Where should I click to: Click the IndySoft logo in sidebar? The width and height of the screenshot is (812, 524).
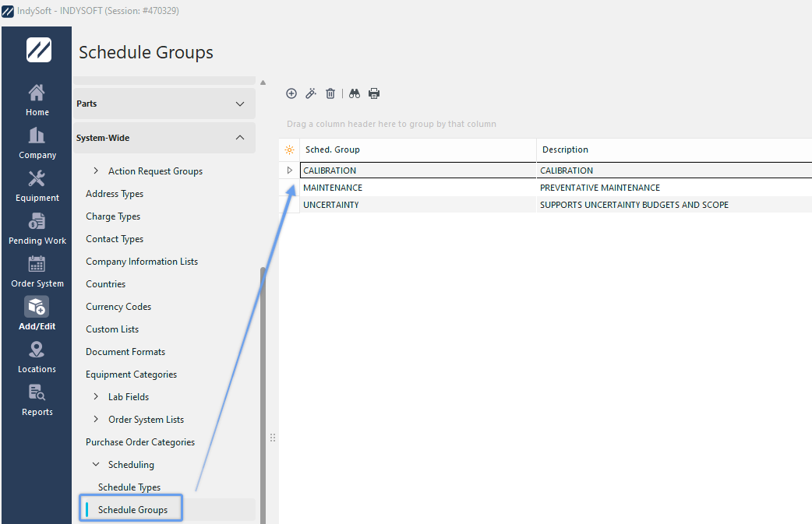pyautogui.click(x=39, y=50)
